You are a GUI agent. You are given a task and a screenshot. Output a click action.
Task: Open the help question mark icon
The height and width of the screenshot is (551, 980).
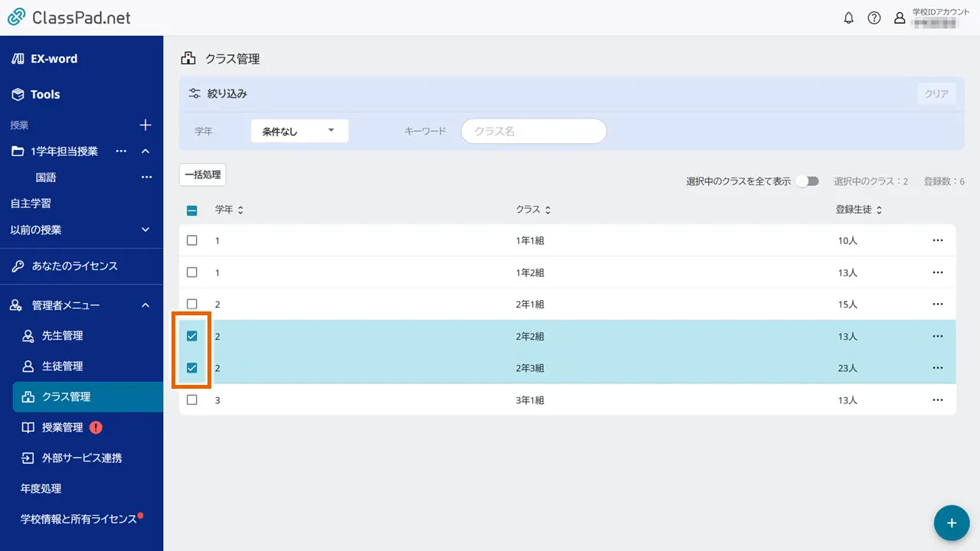pos(874,18)
